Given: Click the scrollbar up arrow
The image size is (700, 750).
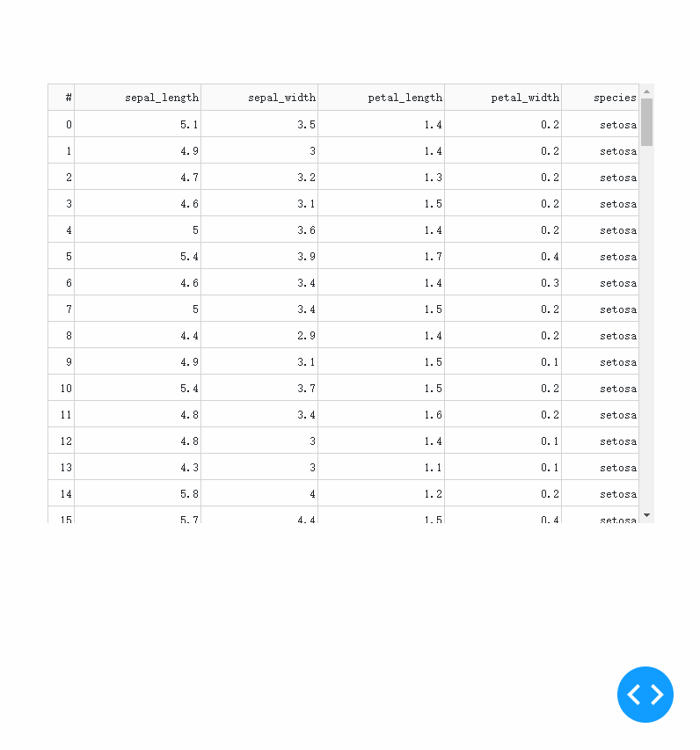Looking at the screenshot, I should 647,91.
